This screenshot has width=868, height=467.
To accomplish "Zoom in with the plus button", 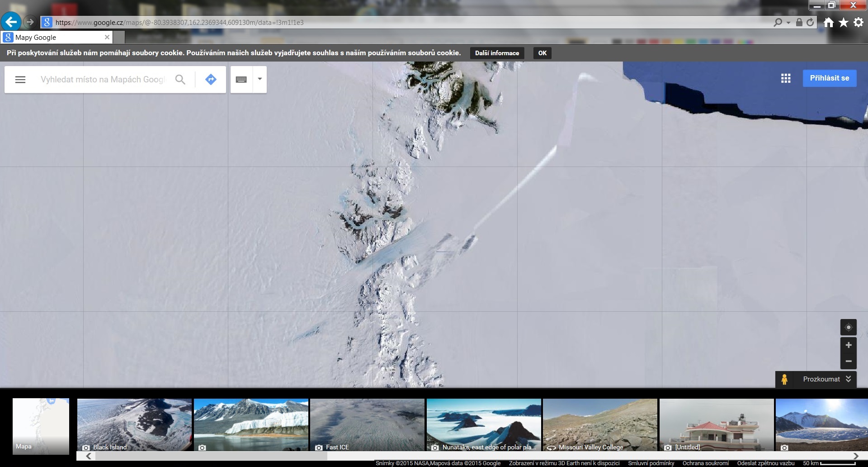I will 848,345.
